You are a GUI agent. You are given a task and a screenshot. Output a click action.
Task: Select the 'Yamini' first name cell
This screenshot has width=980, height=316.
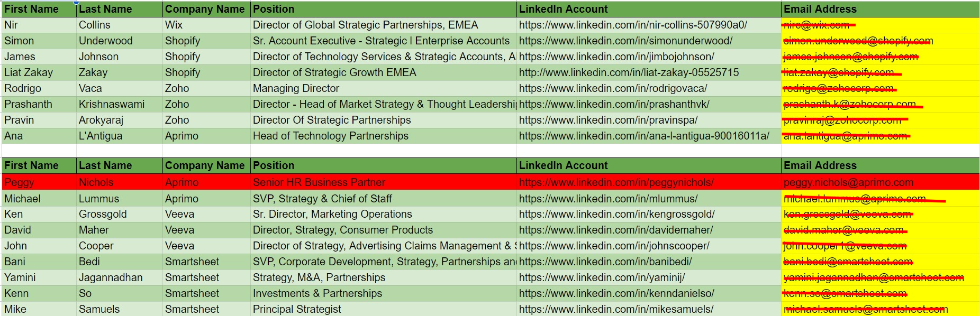click(20, 277)
